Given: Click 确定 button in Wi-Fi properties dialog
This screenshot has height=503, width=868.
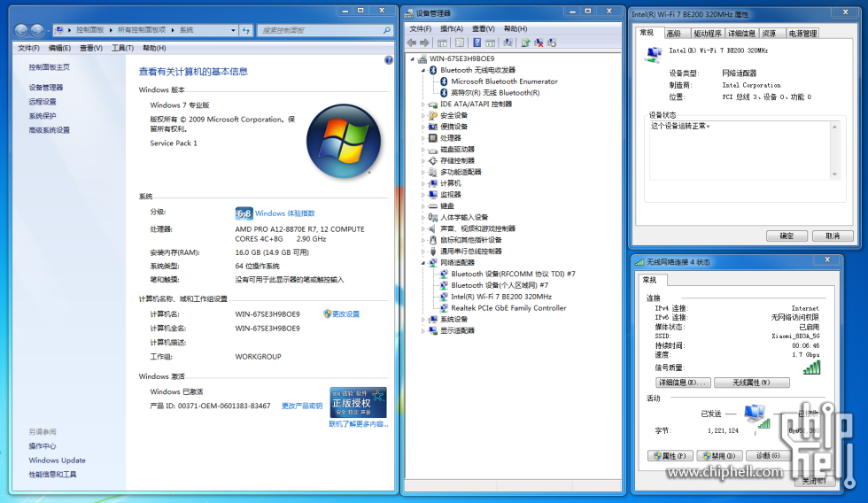Looking at the screenshot, I should pos(787,236).
